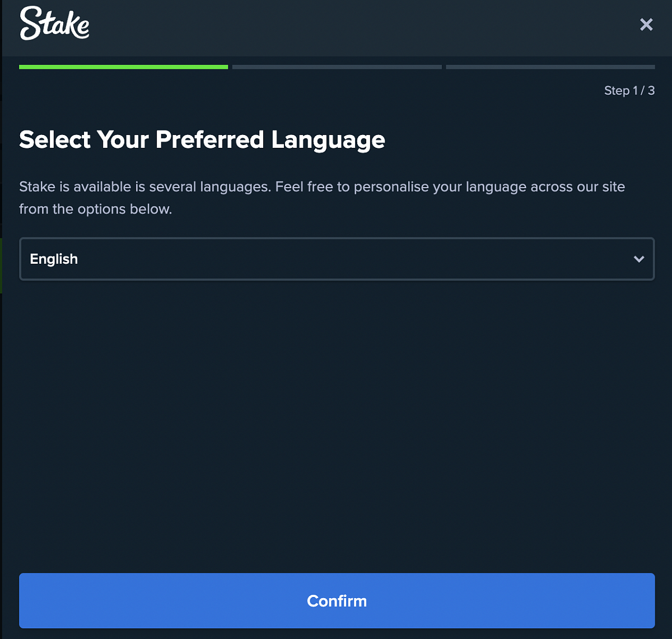
Task: Open the preferred language dropdown
Action: pos(337,259)
